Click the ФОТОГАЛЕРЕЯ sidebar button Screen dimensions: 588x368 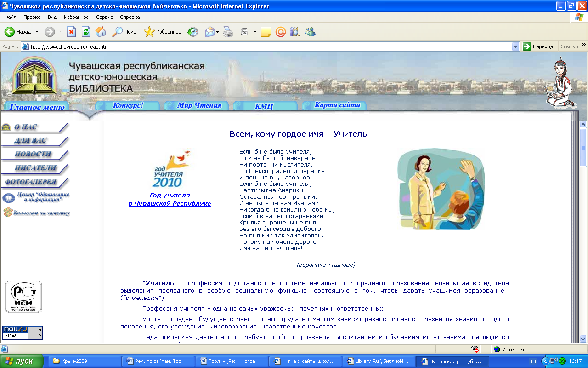click(34, 182)
